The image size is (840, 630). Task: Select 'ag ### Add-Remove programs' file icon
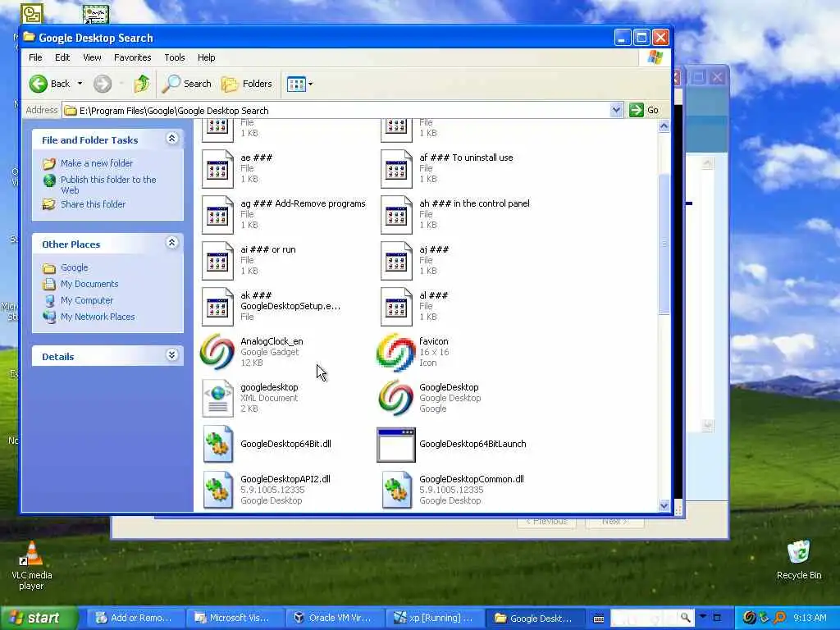pos(217,215)
